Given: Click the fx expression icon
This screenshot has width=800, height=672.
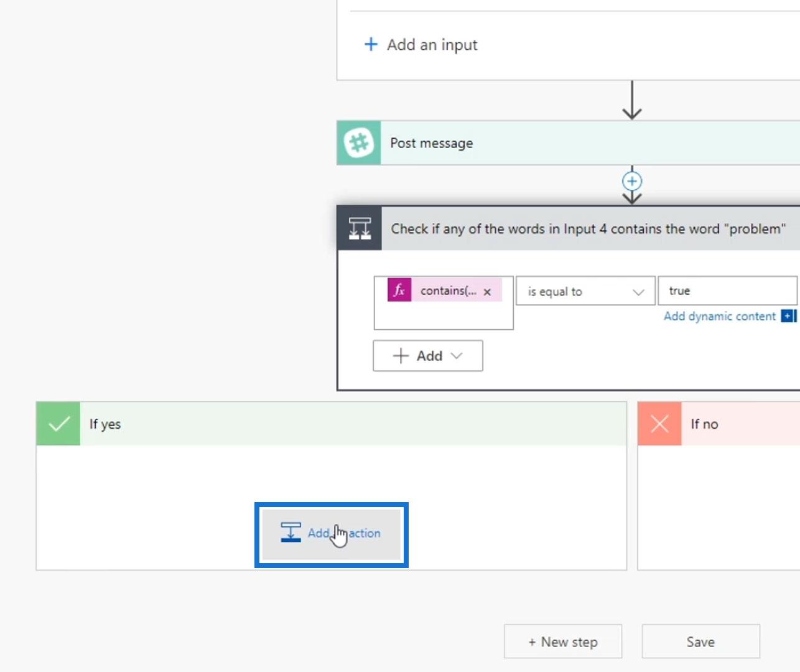Looking at the screenshot, I should coord(399,290).
